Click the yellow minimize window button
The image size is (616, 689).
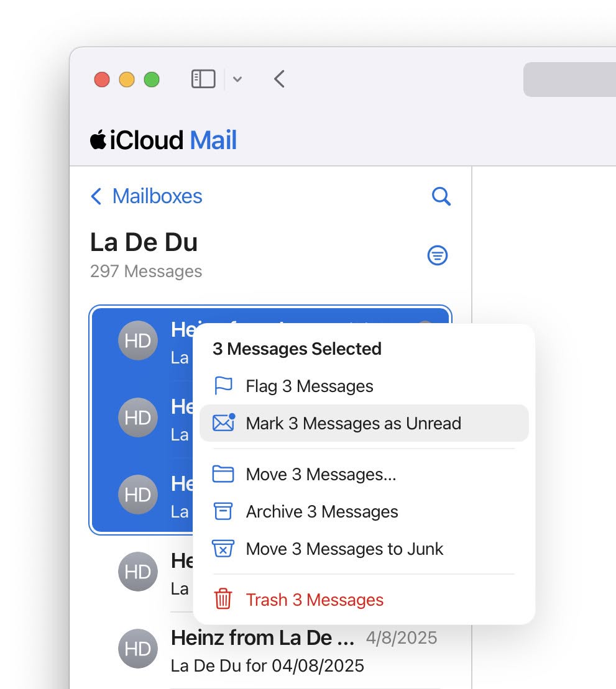(x=127, y=80)
